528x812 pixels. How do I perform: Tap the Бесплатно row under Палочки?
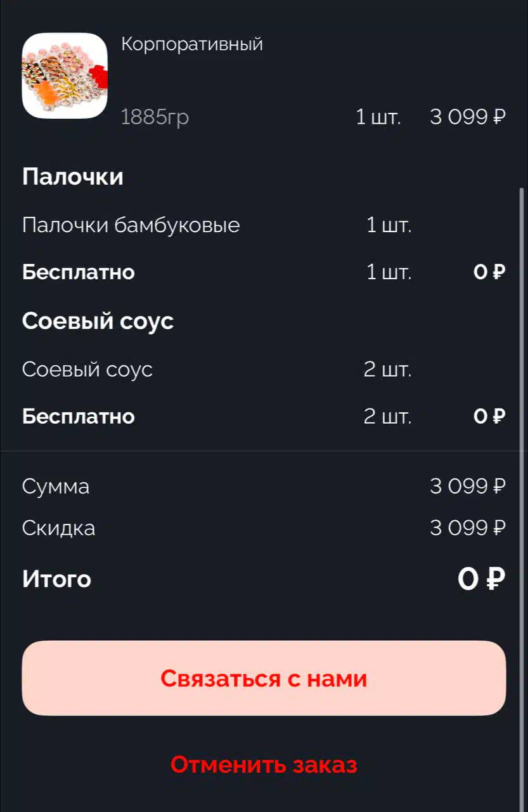[x=264, y=272]
